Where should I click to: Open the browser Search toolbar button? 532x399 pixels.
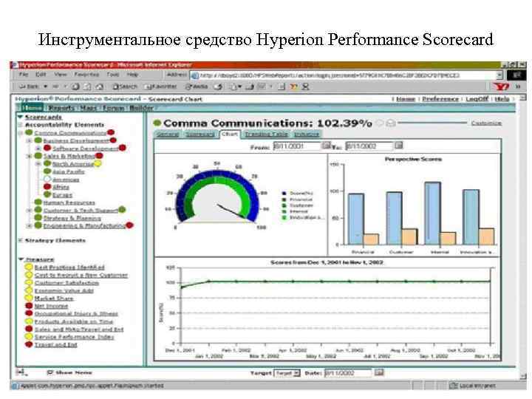pos(125,87)
